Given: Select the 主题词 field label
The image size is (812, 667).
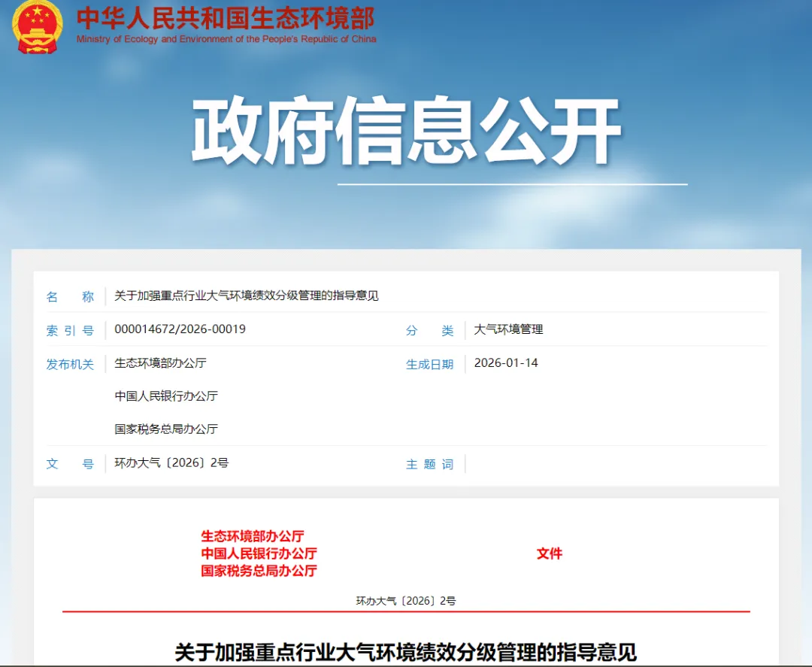Looking at the screenshot, I should click(x=430, y=464).
